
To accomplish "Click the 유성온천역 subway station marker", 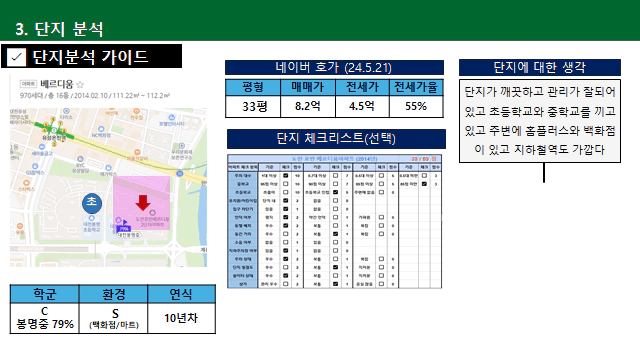I will click(53, 130).
